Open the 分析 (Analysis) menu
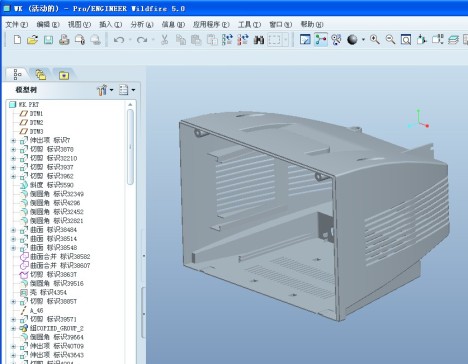 click(142, 24)
